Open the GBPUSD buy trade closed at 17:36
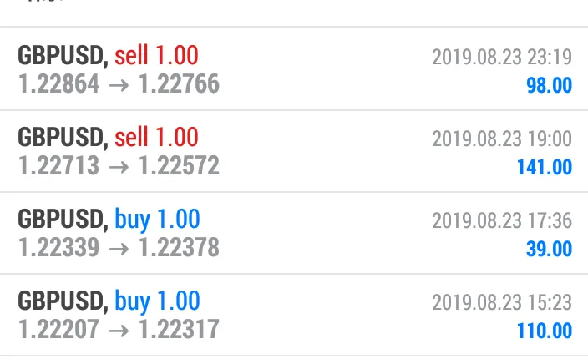 (x=294, y=233)
